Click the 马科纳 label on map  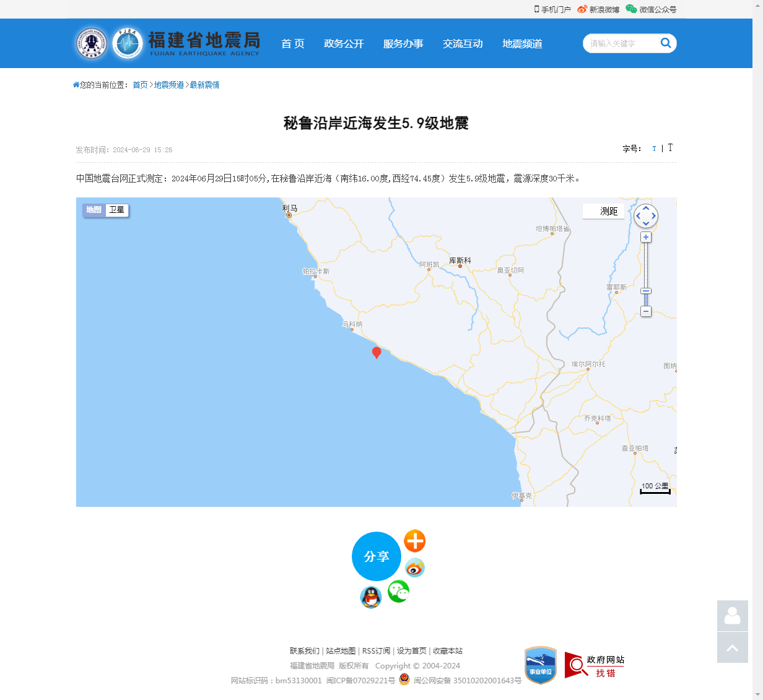click(x=352, y=324)
